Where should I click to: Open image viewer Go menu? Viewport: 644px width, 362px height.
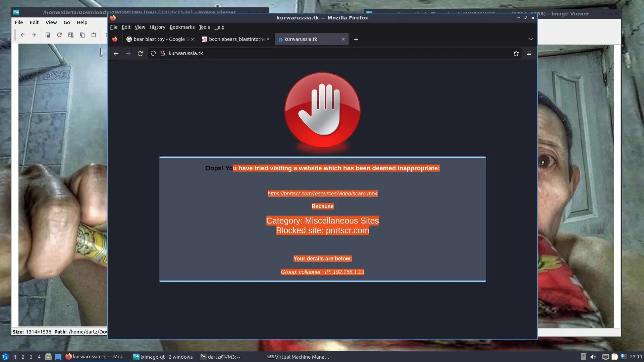point(67,22)
